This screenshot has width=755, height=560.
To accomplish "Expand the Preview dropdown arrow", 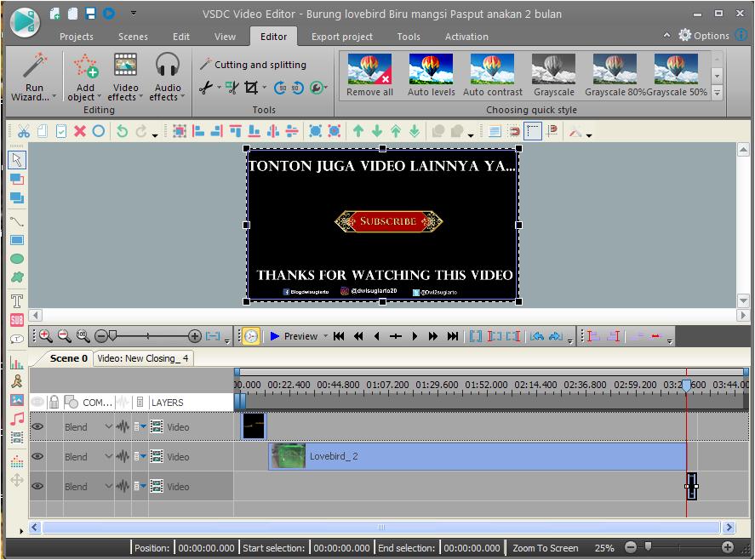I will click(325, 335).
